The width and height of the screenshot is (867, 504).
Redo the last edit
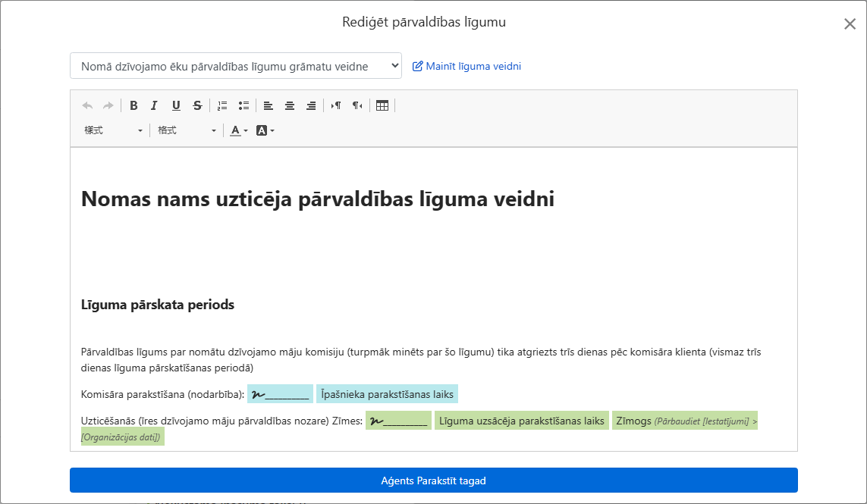point(108,105)
